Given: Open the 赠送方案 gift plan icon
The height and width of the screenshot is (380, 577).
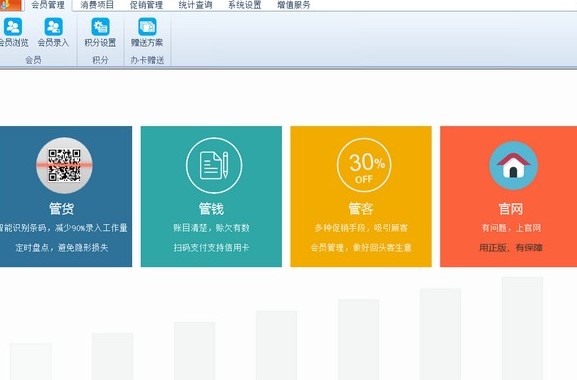Looking at the screenshot, I should pyautogui.click(x=147, y=27).
